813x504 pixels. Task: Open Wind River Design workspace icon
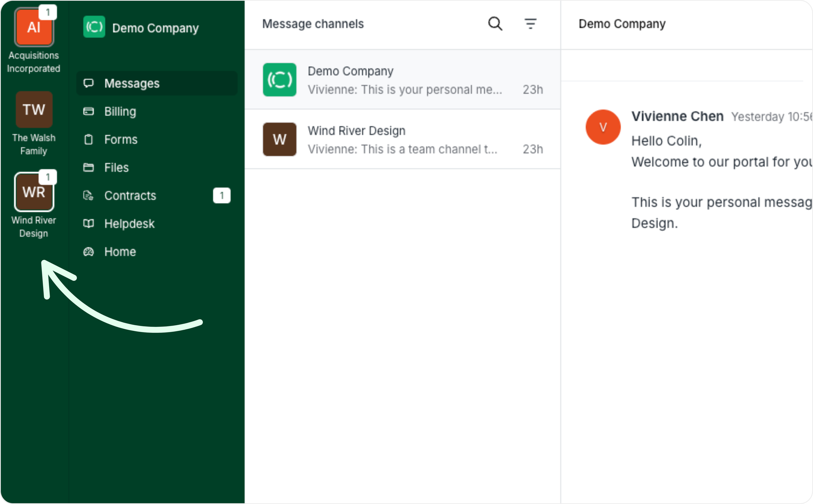[34, 192]
